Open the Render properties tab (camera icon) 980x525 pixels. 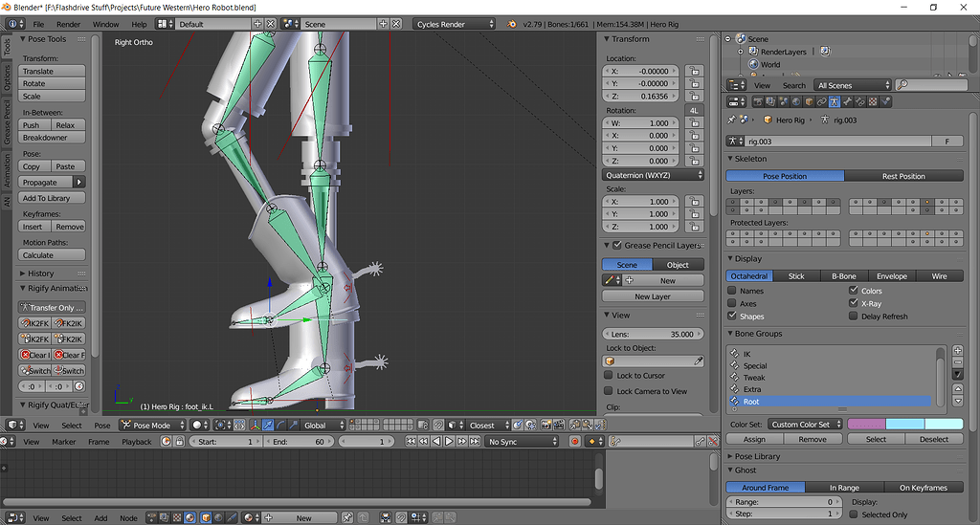coord(758,101)
